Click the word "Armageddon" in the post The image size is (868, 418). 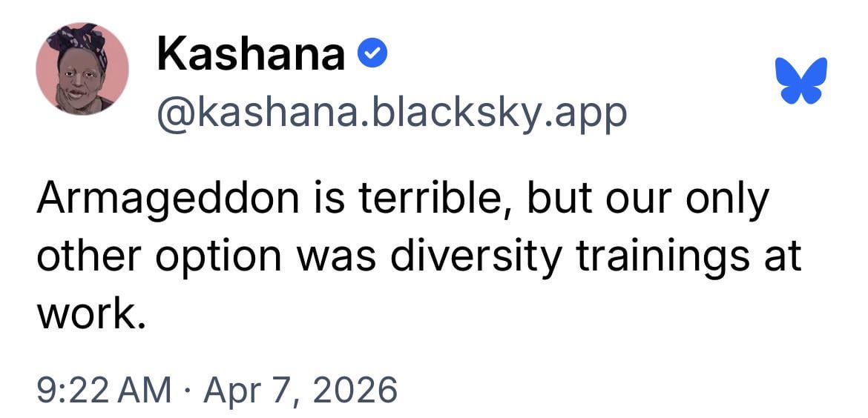tap(155, 202)
